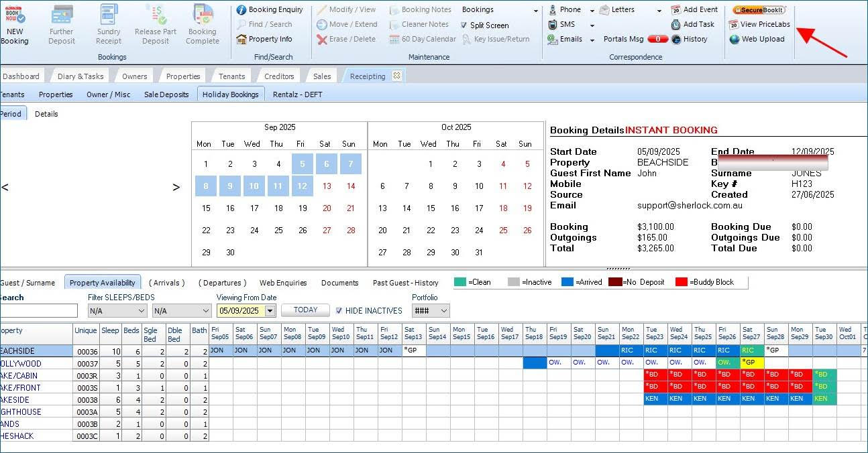
Task: Open the Sundry Receipt tool
Action: [109, 16]
